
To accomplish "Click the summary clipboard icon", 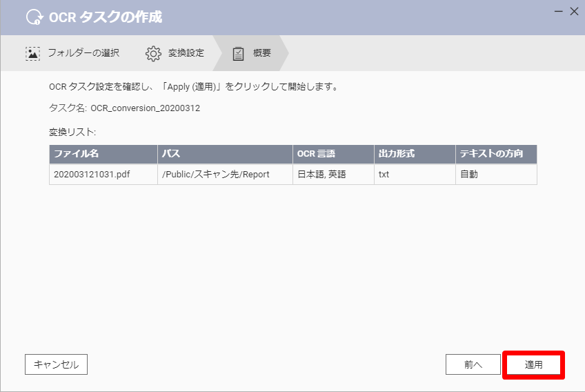I will pyautogui.click(x=238, y=54).
